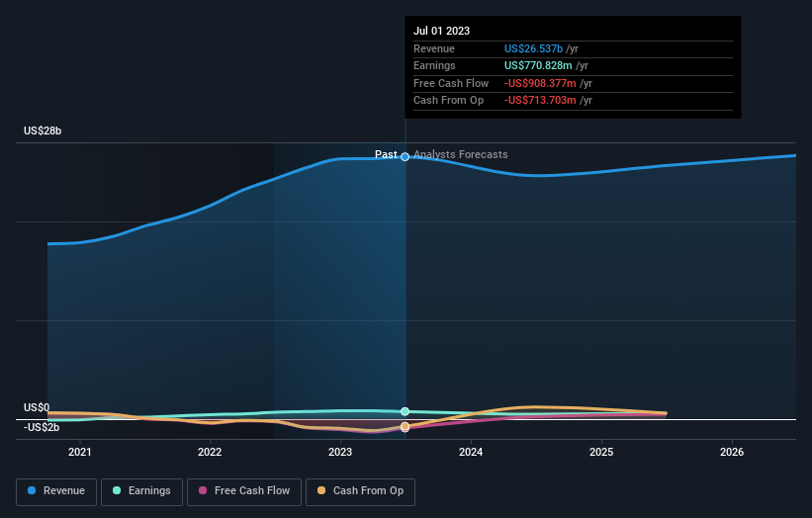Click the 2025 x-axis label
This screenshot has width=812, height=518.
click(x=601, y=453)
